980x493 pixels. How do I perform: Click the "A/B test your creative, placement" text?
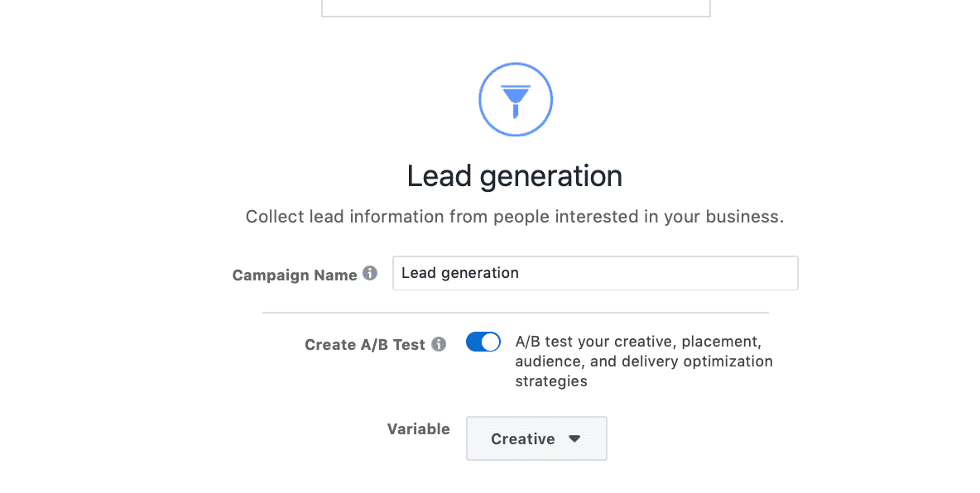[x=638, y=342]
